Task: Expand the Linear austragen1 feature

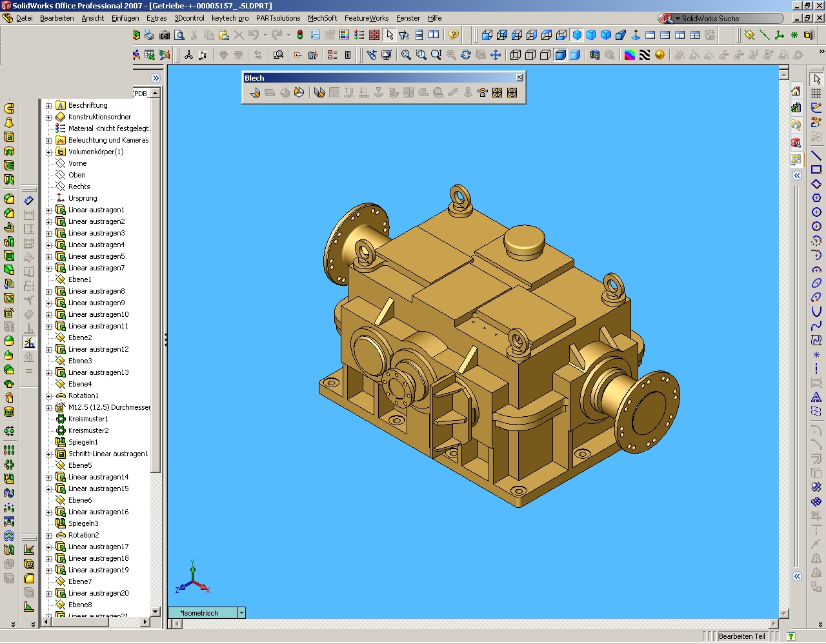Action: coord(48,210)
